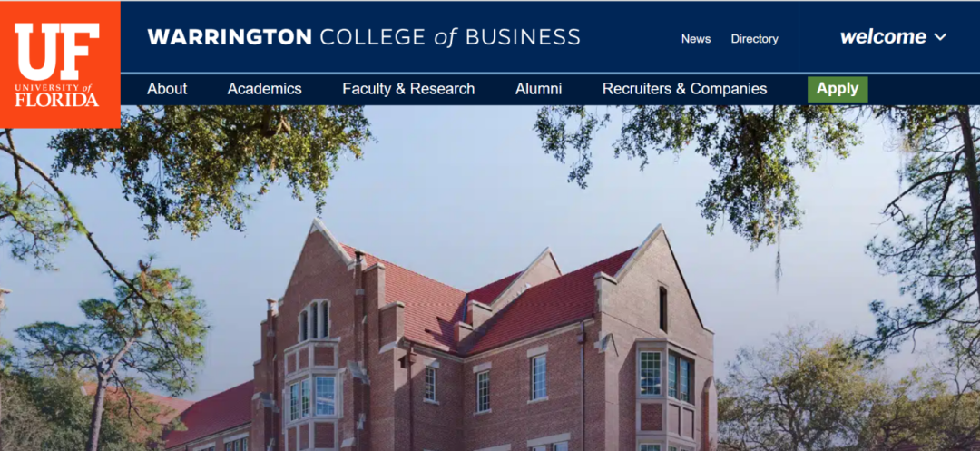
Task: Select Academics in the navigation bar
Action: 264,89
